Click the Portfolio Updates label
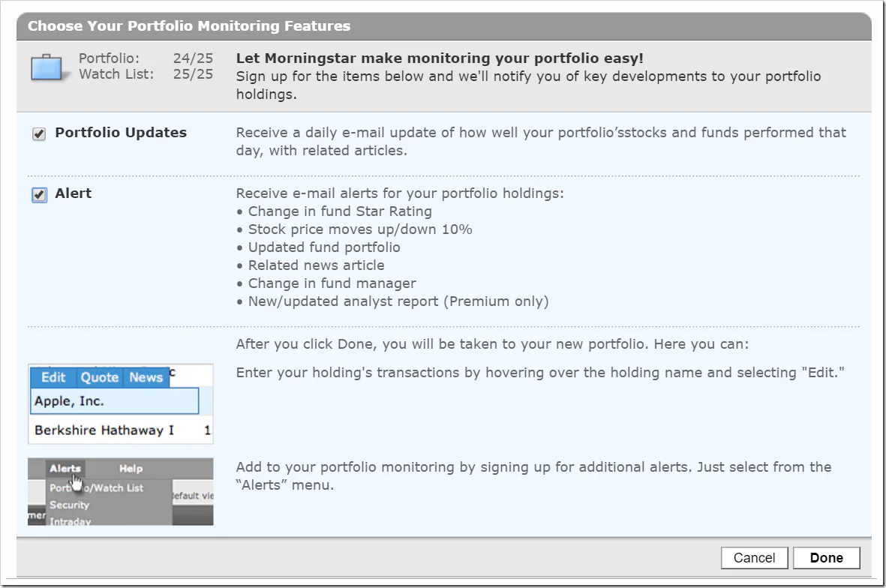 120,133
